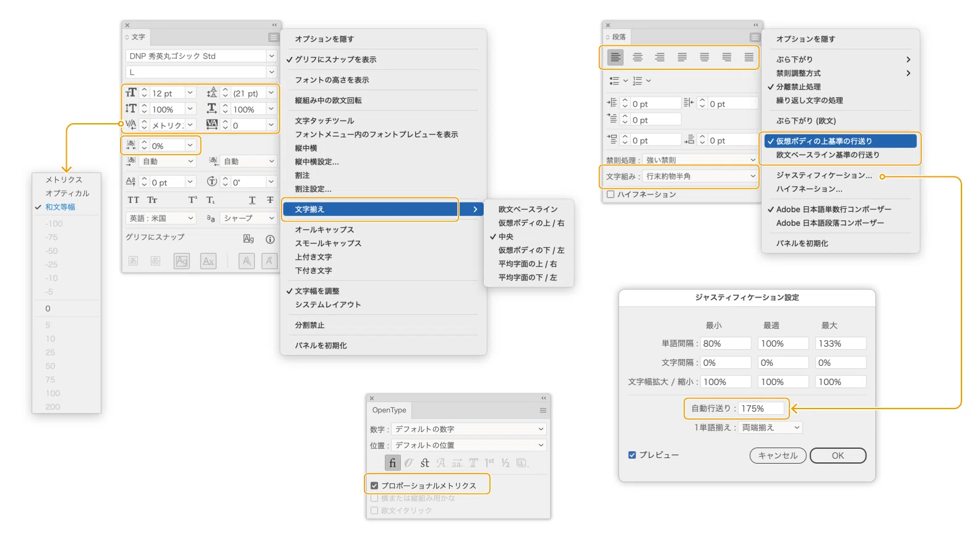Click the OK button
The image size is (980, 541).
click(x=838, y=456)
